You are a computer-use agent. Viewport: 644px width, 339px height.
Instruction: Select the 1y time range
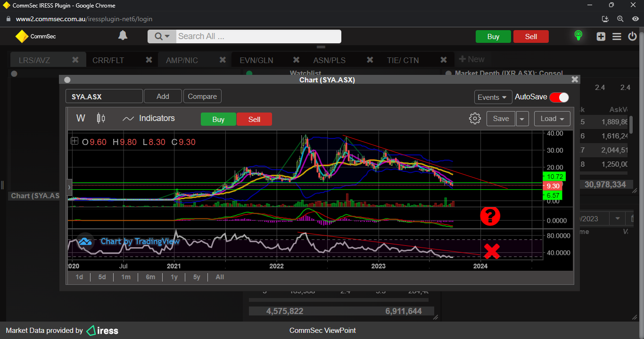(174, 277)
